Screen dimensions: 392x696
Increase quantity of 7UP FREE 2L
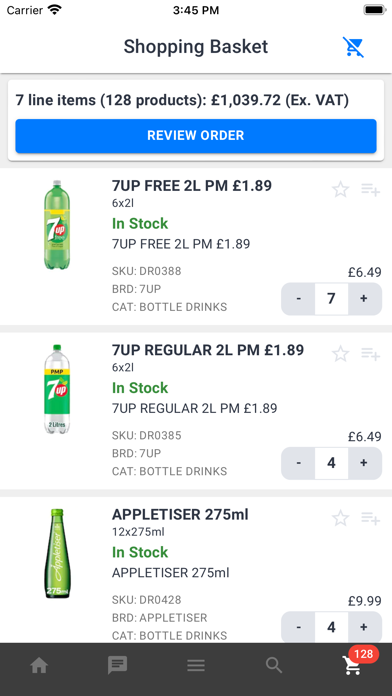(x=364, y=299)
